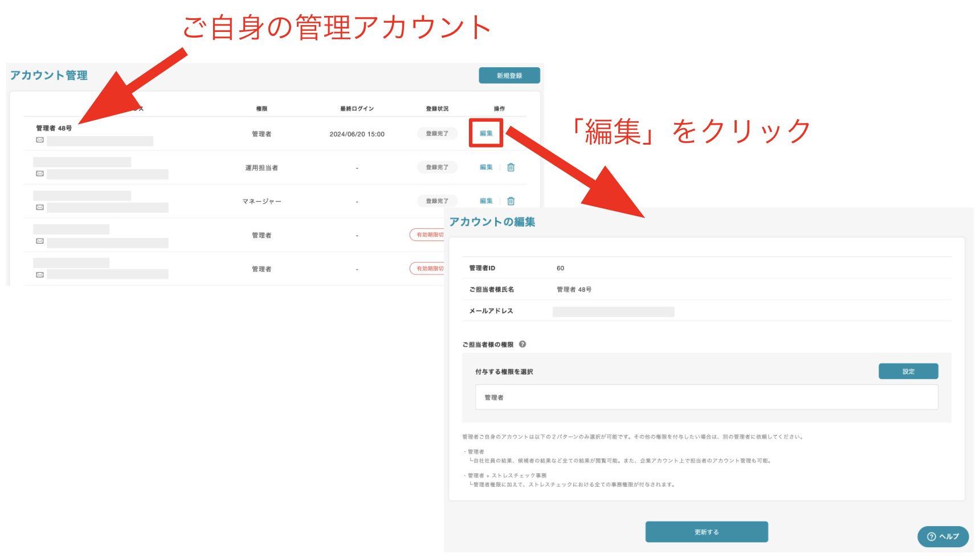Click the envelope icon in the 運用担当者 row

pos(39,174)
